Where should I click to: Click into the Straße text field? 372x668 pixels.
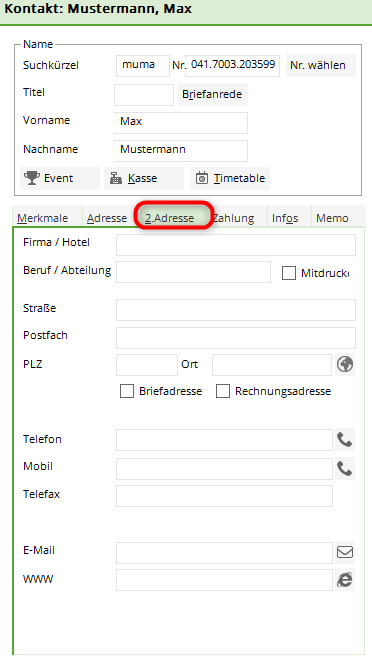point(236,310)
